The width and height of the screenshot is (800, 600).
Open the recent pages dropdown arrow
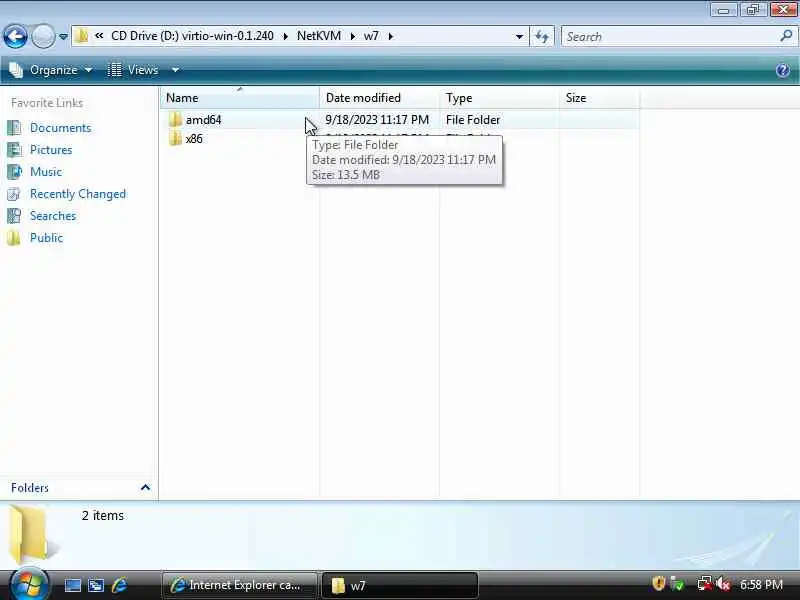coord(63,37)
